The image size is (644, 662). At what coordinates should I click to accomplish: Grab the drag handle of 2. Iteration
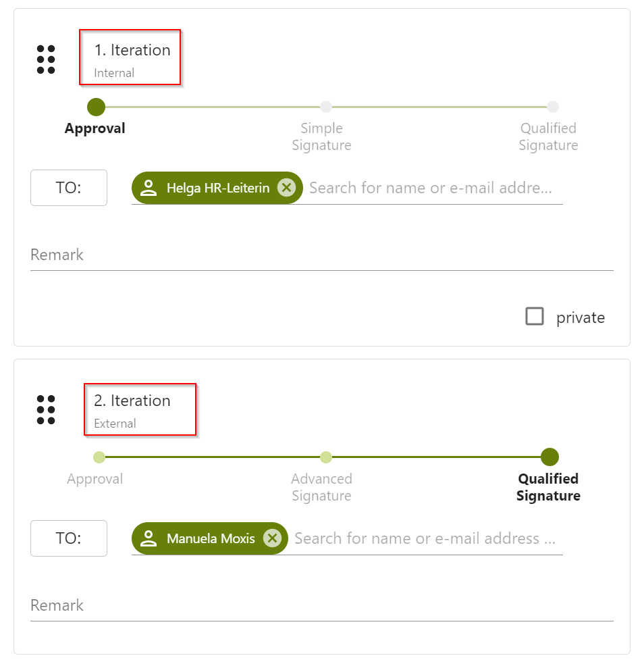[46, 410]
